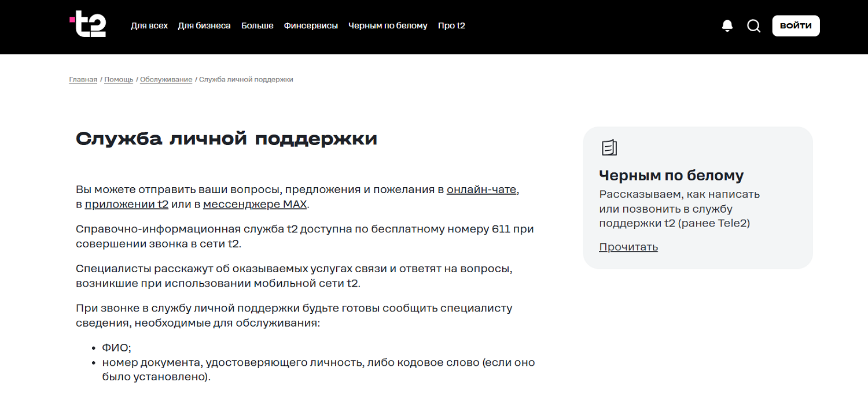Image resolution: width=868 pixels, height=404 pixels.
Task: Click the Войти button
Action: pyautogui.click(x=796, y=26)
